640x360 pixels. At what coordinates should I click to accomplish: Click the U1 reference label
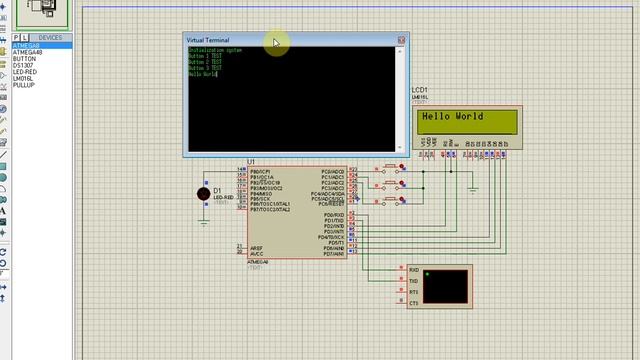(x=251, y=162)
